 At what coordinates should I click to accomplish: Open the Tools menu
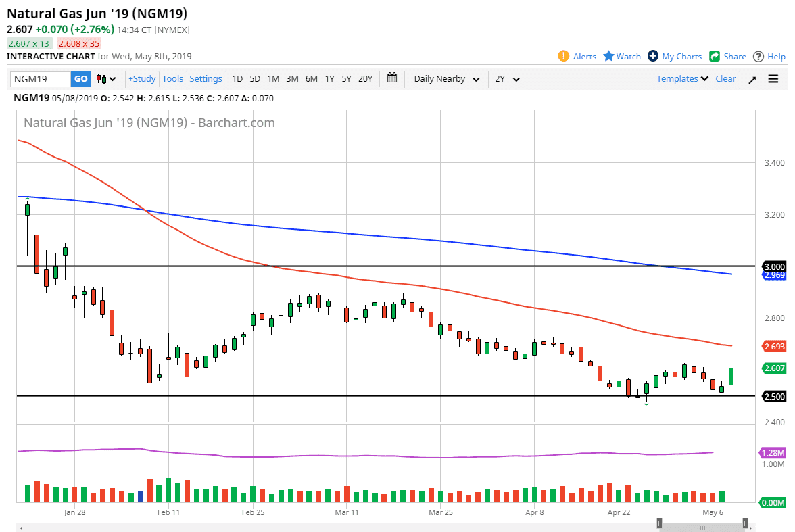click(172, 79)
